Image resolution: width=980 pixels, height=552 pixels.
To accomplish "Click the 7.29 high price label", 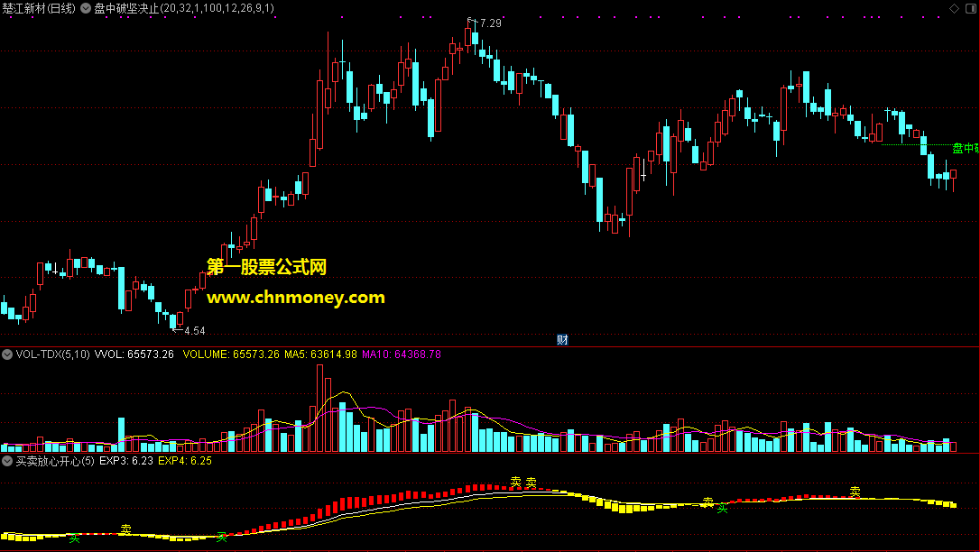I will click(491, 23).
